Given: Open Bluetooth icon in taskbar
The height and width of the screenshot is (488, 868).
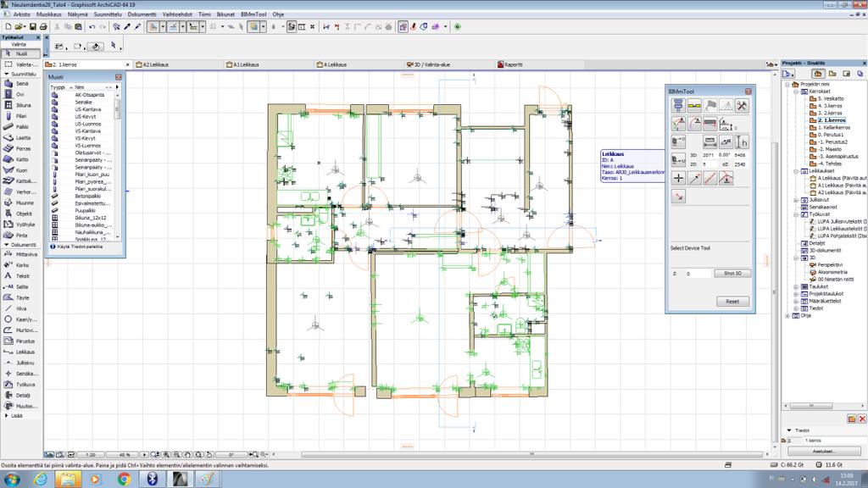Looking at the screenshot, I should (152, 480).
